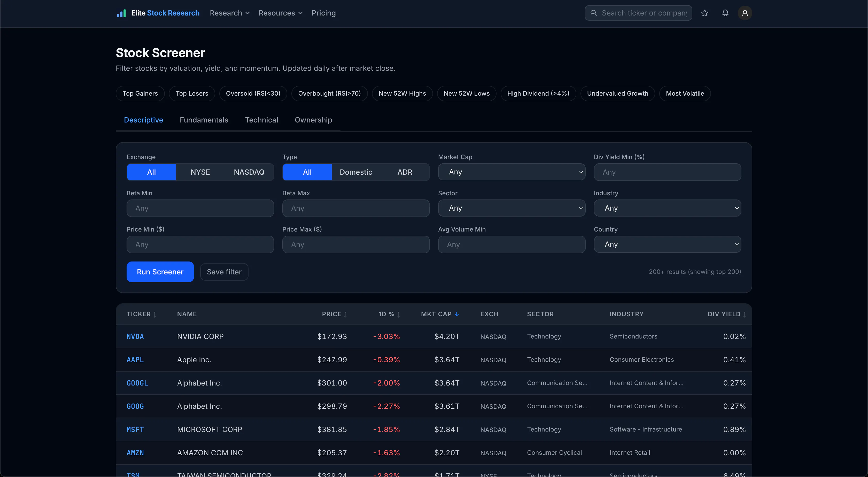Screen dimensions: 868x477
Task: Open notifications bell icon
Action: point(725,13)
